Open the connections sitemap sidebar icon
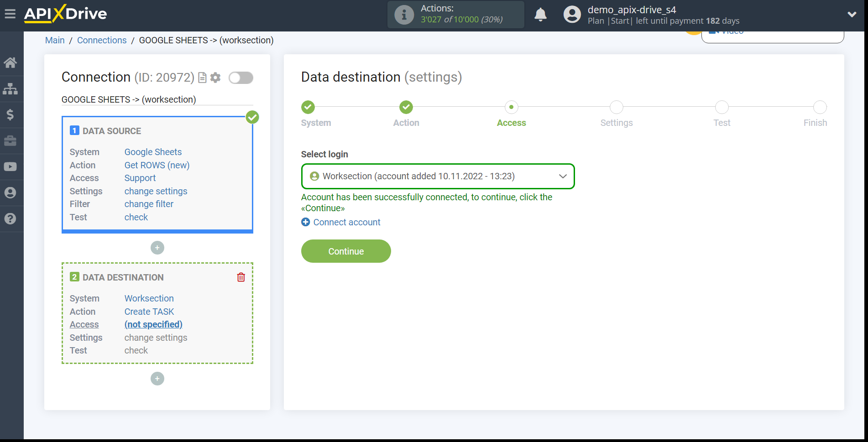 coord(10,88)
